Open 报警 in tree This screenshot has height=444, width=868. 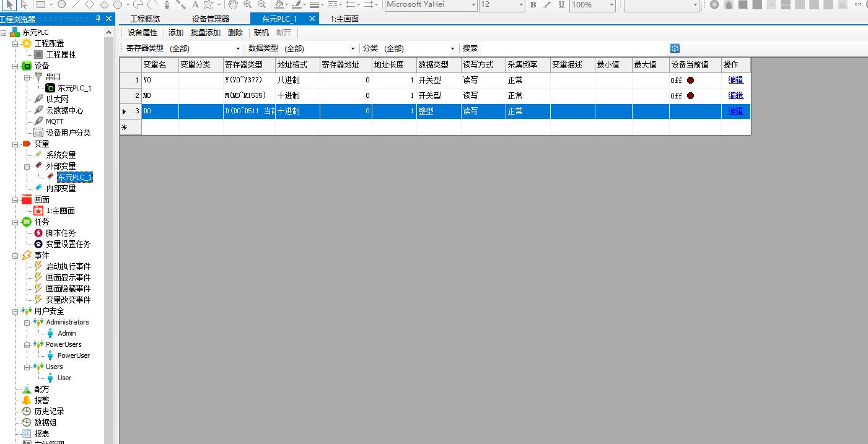42,400
